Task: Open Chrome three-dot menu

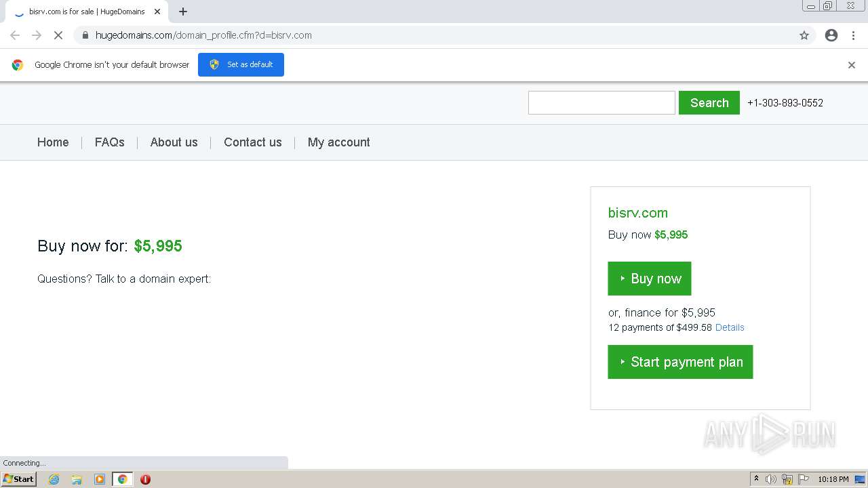Action: (x=853, y=35)
